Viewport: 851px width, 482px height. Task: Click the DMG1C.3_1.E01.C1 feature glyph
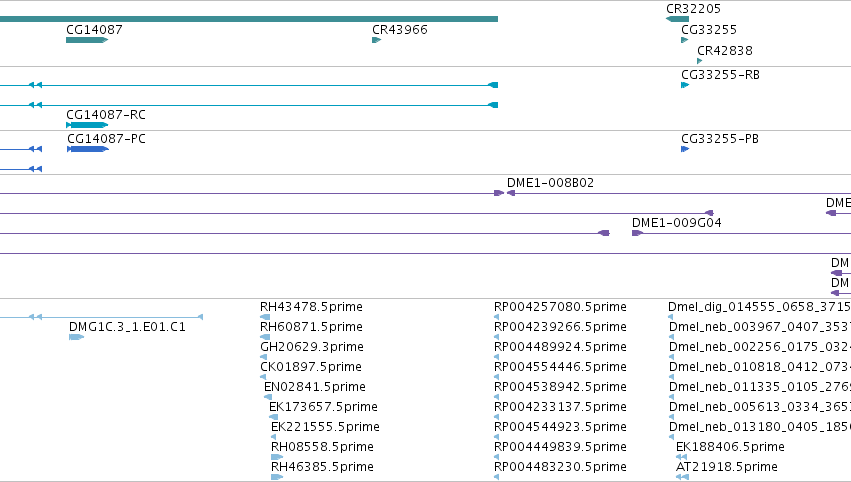77,337
